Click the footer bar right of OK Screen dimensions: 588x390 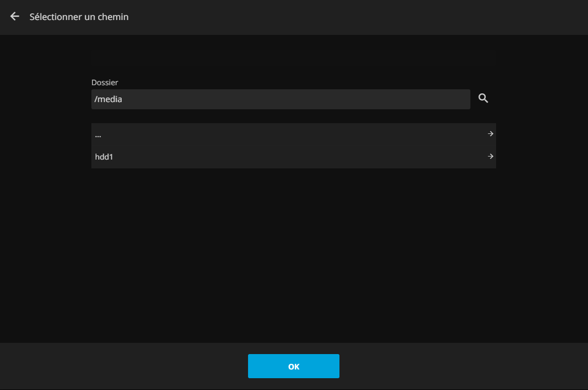point(462,366)
